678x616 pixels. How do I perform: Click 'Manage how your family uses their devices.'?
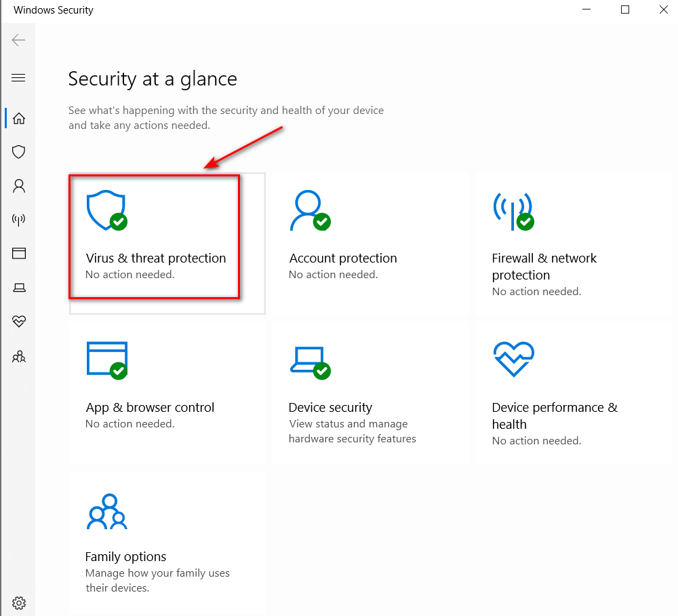pyautogui.click(x=157, y=581)
